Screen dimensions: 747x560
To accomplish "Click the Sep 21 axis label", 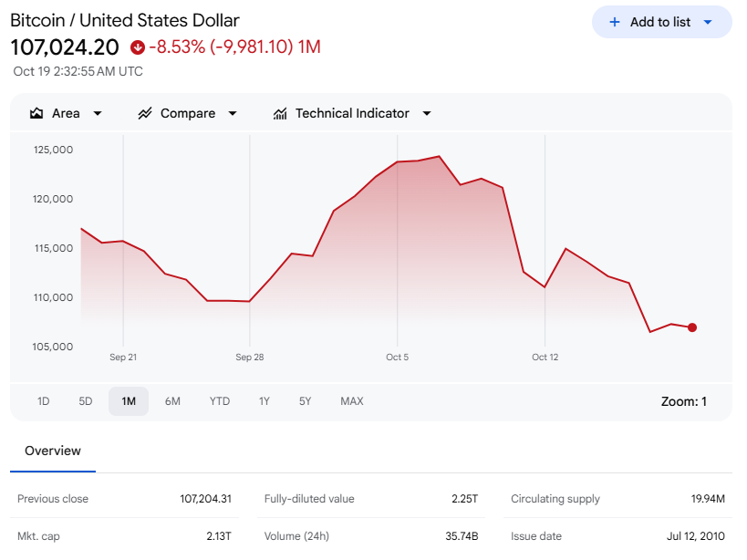I will [123, 358].
